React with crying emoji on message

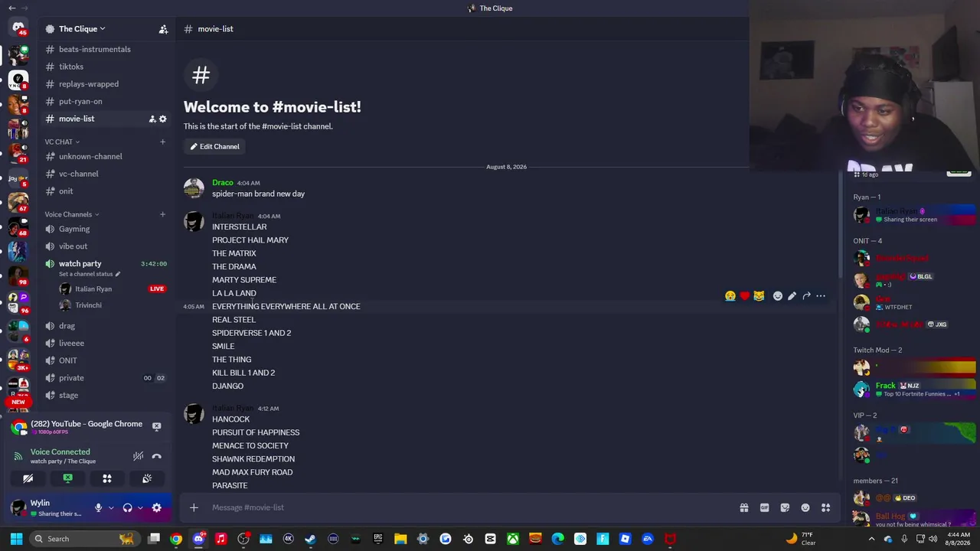[730, 296]
